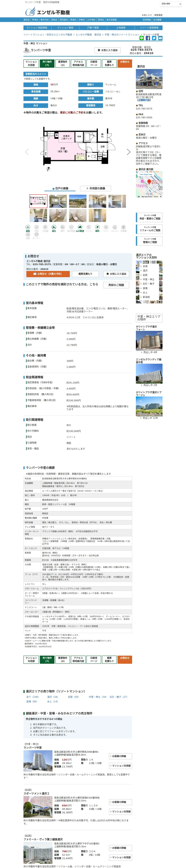This screenshot has width=186, height=868.
Task: Click the 山の眺望 mountain view icon
Action: [x=80, y=228]
